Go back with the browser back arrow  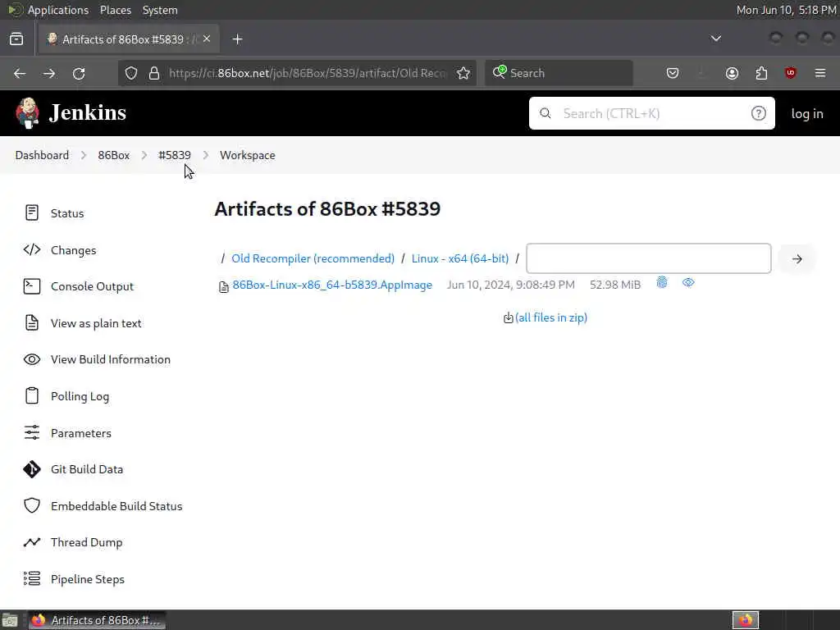pos(20,73)
